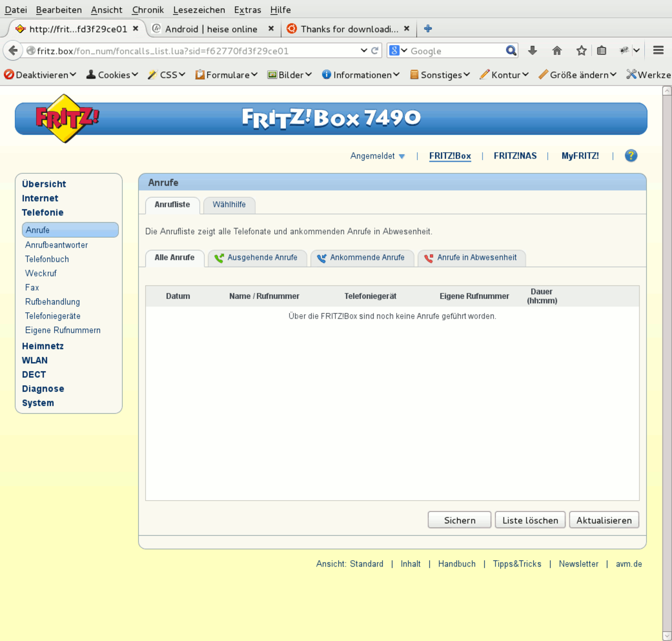Viewport: 672px width, 641px height.
Task: Open Internet in the sidebar
Action: (x=40, y=198)
